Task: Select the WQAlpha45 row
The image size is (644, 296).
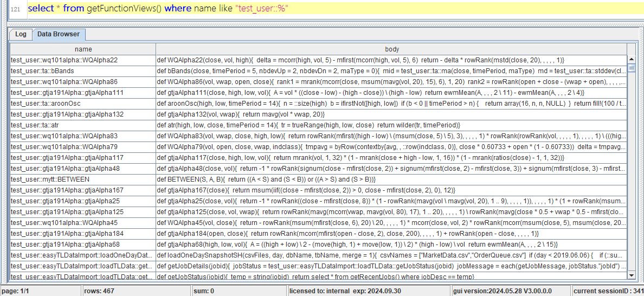Action: coord(83,223)
